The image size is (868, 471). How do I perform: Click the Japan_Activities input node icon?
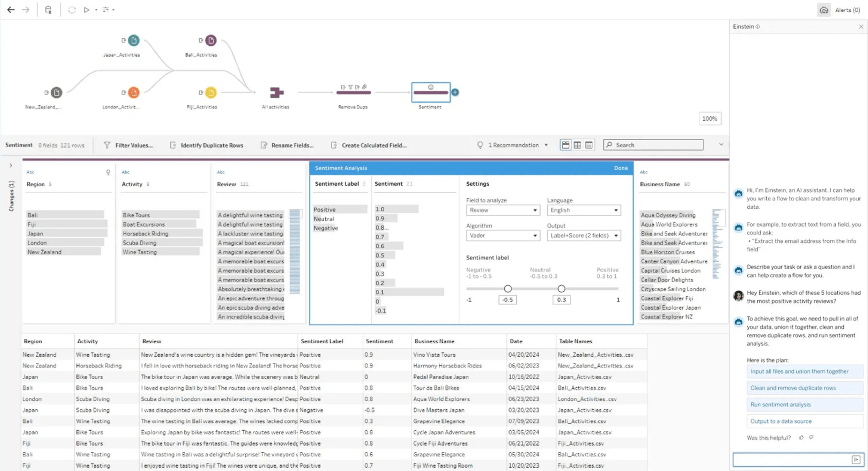134,41
